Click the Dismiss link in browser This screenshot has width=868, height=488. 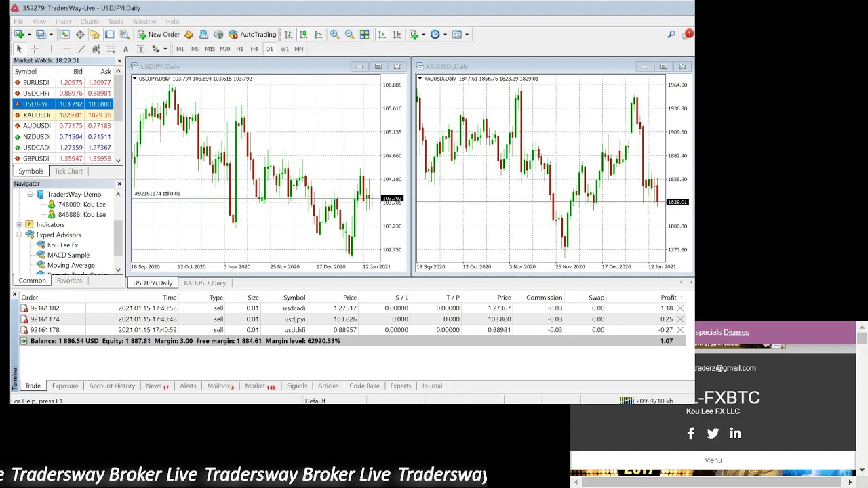736,333
